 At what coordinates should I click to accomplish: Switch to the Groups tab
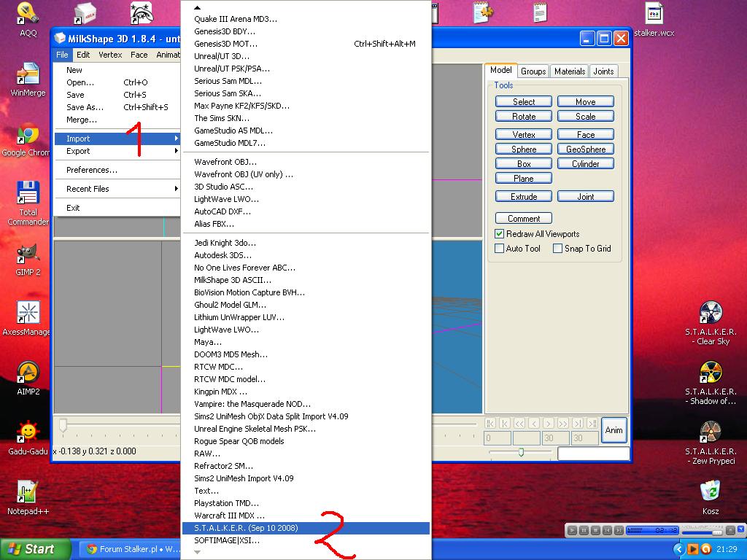533,71
